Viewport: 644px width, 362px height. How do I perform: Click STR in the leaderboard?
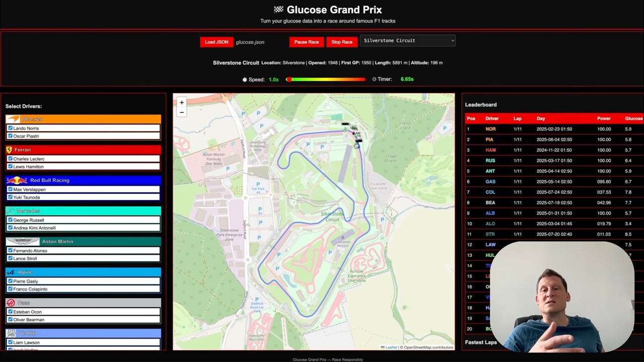(x=490, y=234)
